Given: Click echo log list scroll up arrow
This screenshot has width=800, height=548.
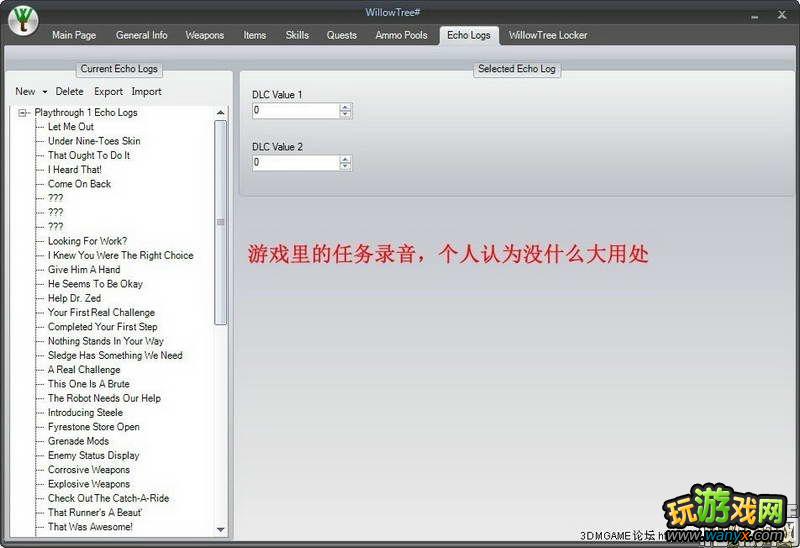Looking at the screenshot, I should (x=220, y=113).
